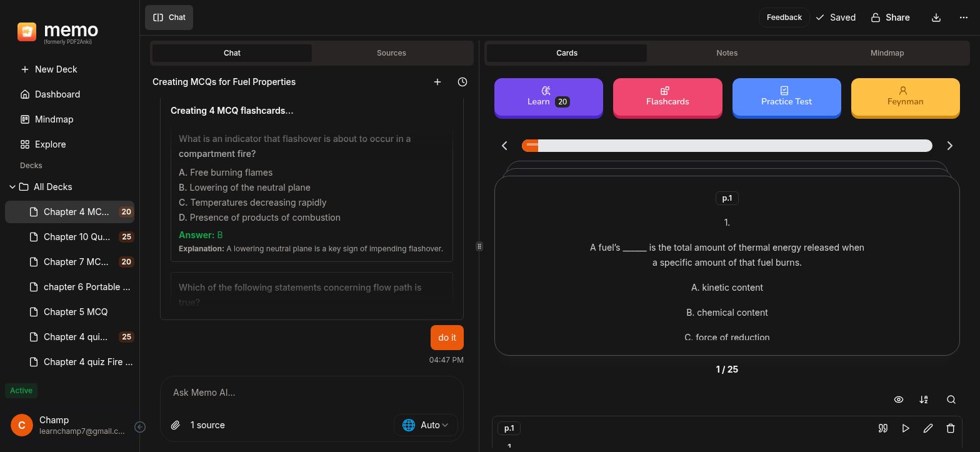Open the sort order icon menu
This screenshot has height=452, width=980.
click(924, 399)
